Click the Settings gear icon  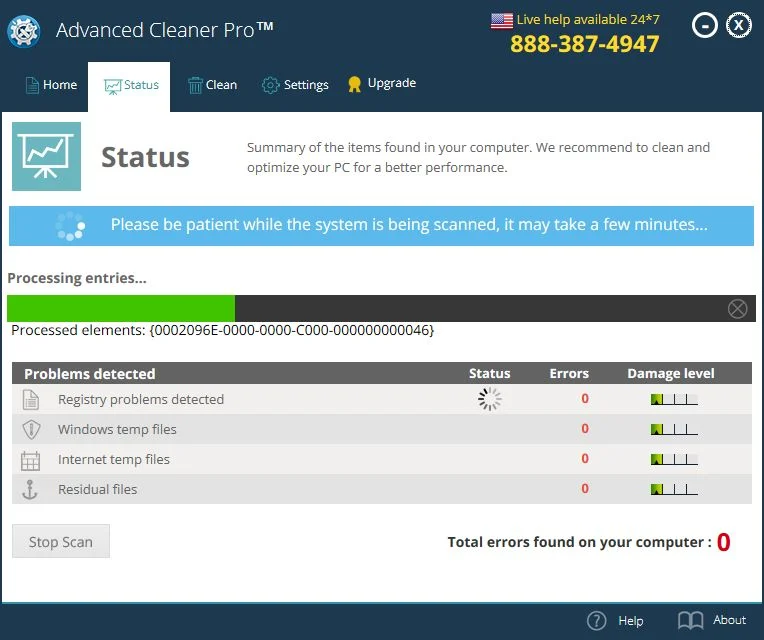270,85
